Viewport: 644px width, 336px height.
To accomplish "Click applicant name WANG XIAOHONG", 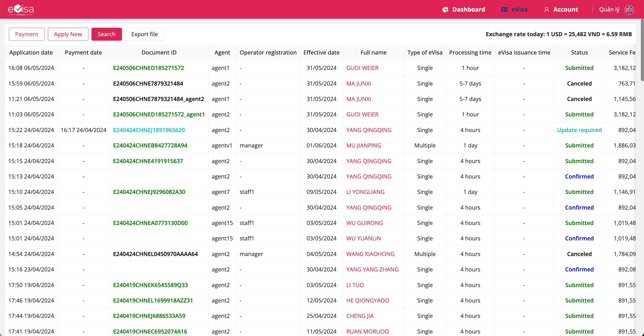I will click(x=370, y=254).
